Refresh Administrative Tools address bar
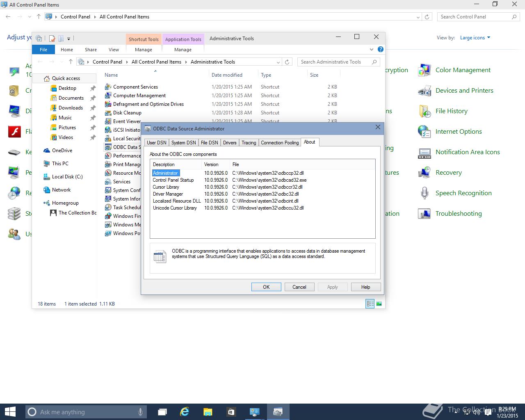Screen dimensions: 525x420 tap(287, 62)
